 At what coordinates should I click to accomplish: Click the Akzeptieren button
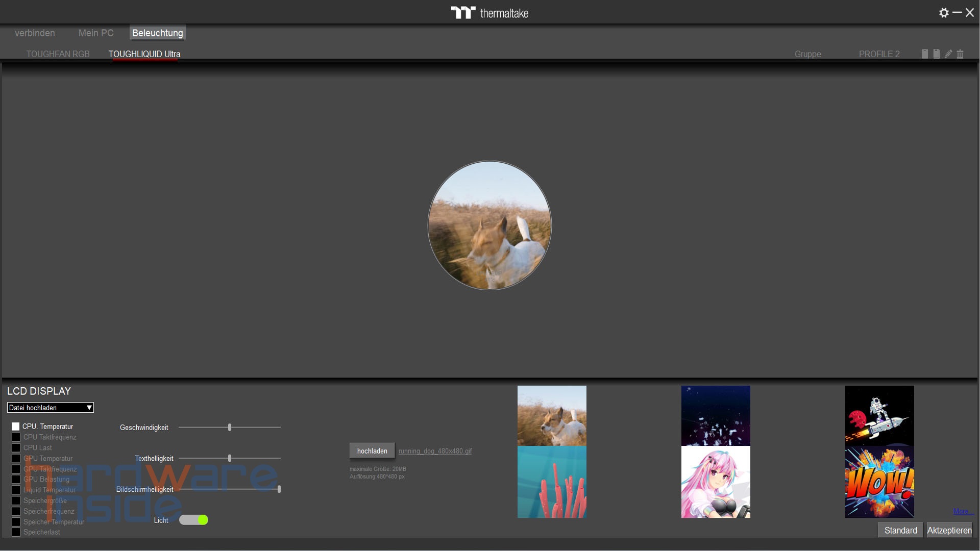coord(949,530)
